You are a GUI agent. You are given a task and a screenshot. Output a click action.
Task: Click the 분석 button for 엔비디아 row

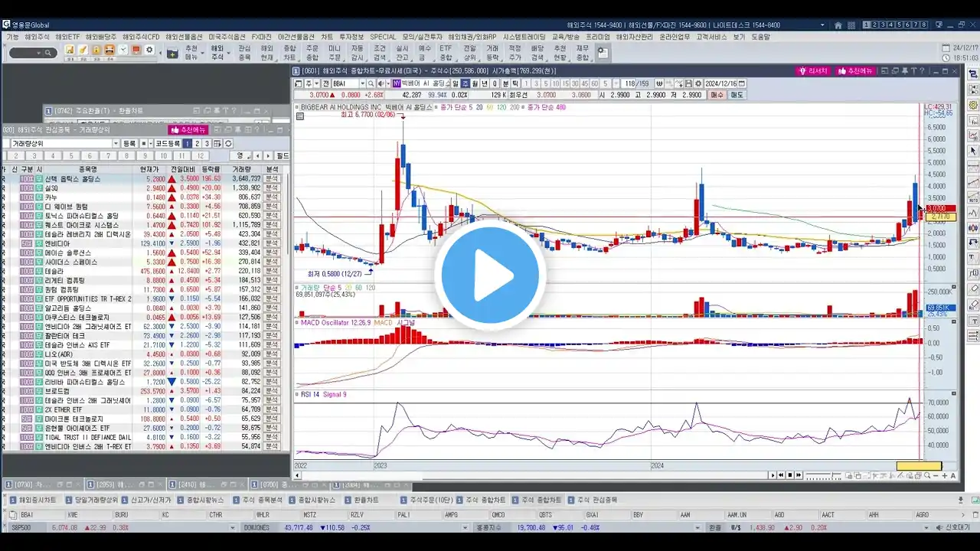coord(272,243)
